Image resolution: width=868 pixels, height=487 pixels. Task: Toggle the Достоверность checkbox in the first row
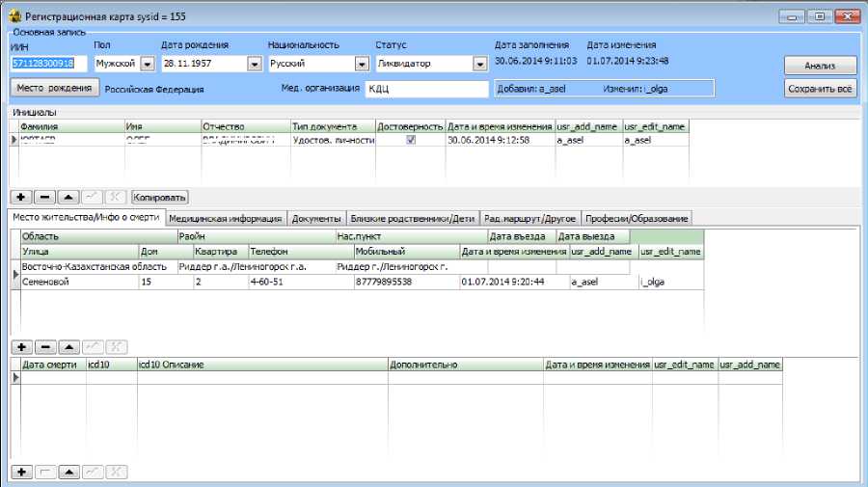411,140
